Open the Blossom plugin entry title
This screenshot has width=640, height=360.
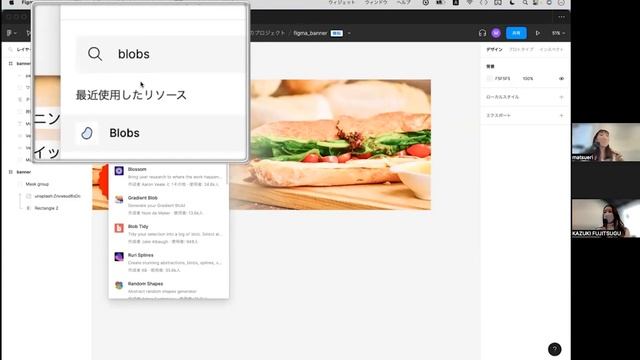pos(137,169)
